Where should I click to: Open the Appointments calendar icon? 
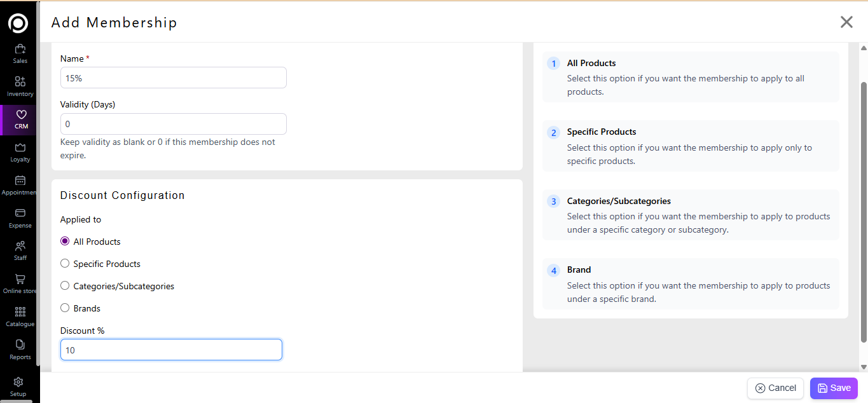click(20, 181)
